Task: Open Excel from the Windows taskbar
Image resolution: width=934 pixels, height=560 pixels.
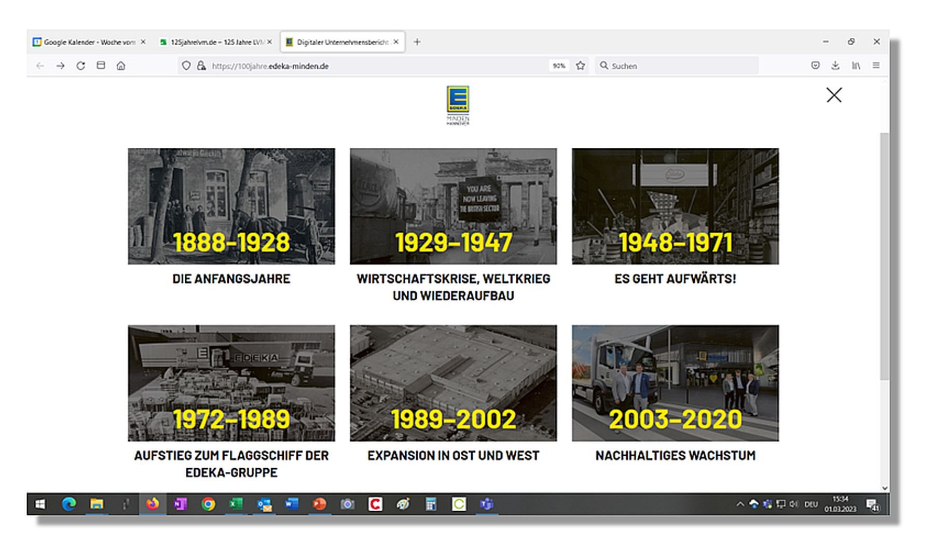Action: coord(236,504)
